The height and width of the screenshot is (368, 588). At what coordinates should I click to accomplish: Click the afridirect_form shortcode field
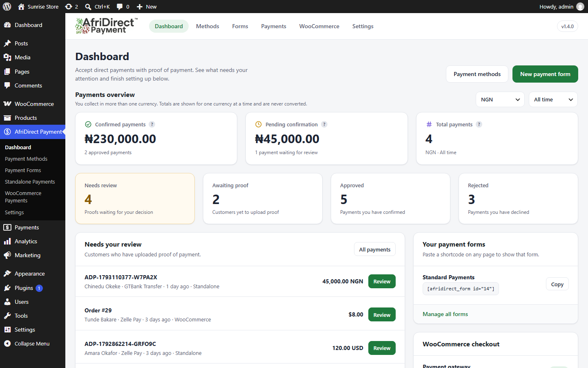(461, 289)
